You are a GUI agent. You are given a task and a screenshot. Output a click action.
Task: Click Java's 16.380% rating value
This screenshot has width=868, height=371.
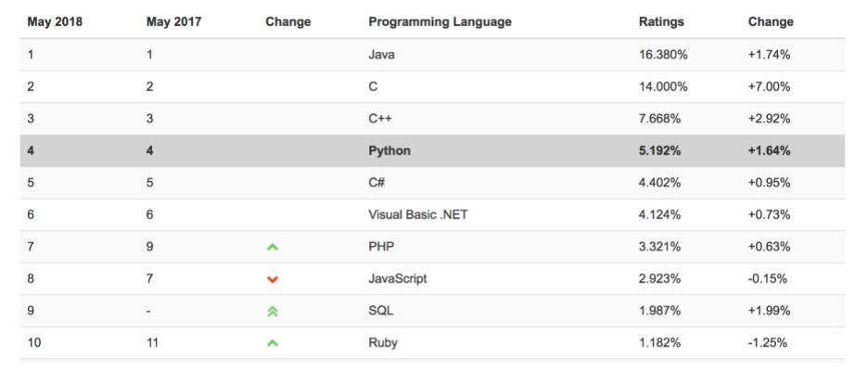tap(663, 55)
